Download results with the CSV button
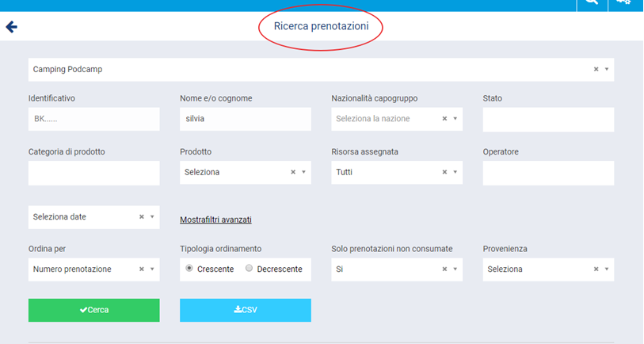 coord(245,310)
